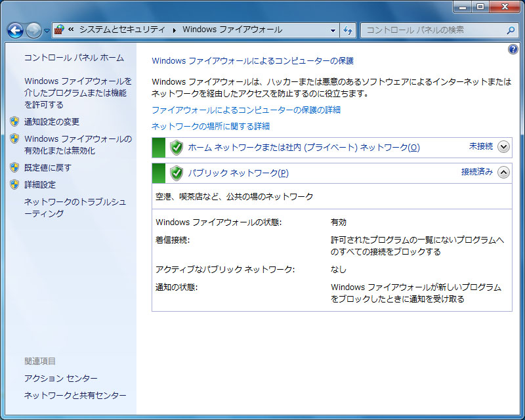Click the refresh button next to address bar
Image resolution: width=525 pixels, height=420 pixels.
pyautogui.click(x=348, y=30)
